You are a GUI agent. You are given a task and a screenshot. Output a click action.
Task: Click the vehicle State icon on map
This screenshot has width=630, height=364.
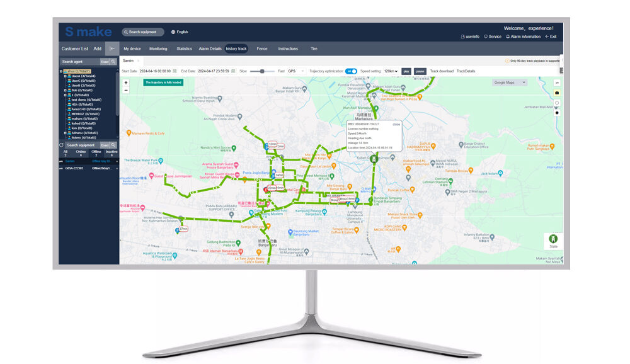click(553, 241)
